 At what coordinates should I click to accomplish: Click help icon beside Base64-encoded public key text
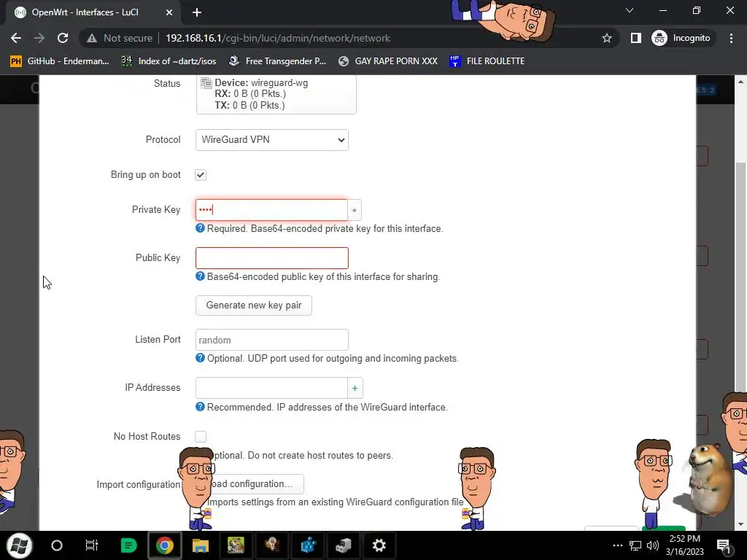pyautogui.click(x=200, y=276)
